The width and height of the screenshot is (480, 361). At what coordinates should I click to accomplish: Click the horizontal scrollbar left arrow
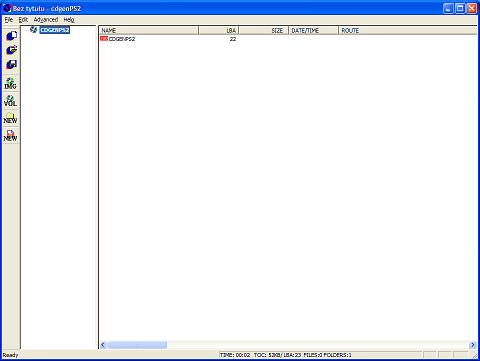click(103, 345)
